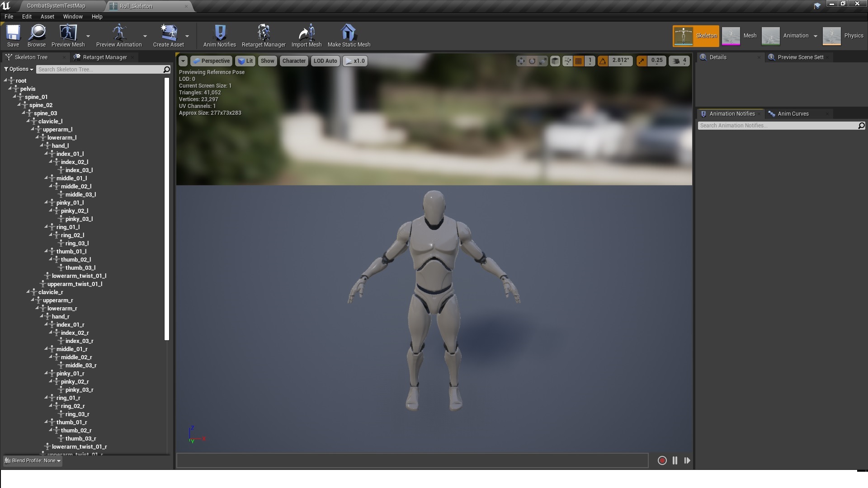Open the Animation tab panel

point(796,35)
